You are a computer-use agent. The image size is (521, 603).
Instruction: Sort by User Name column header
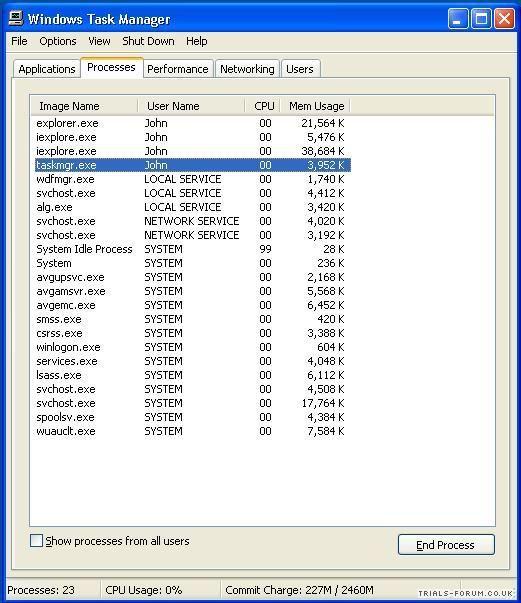[x=191, y=106]
